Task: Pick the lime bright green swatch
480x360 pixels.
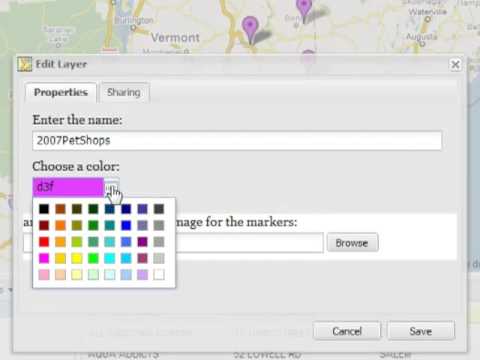Action: [93, 258]
